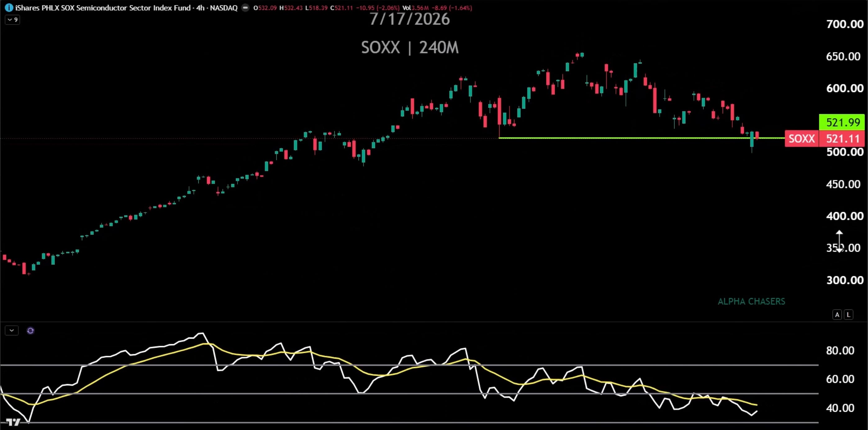Click the 300.00 price scale label

845,280
